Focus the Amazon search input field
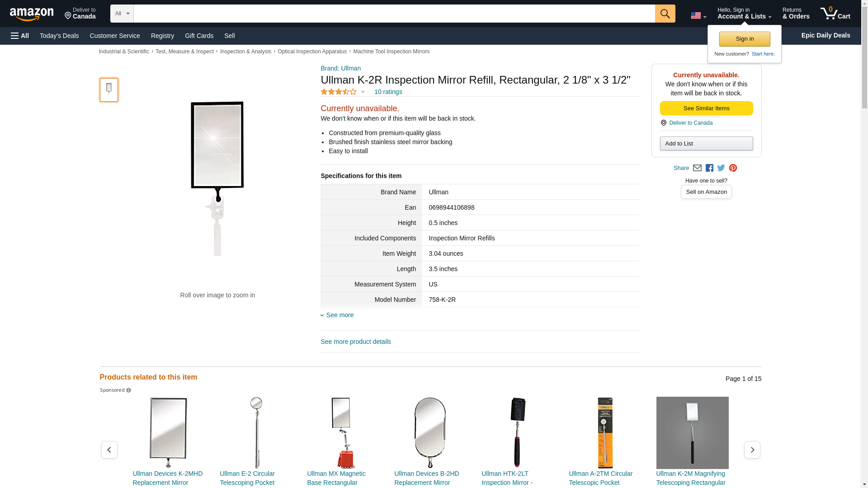The height and width of the screenshot is (488, 868). pyautogui.click(x=394, y=14)
